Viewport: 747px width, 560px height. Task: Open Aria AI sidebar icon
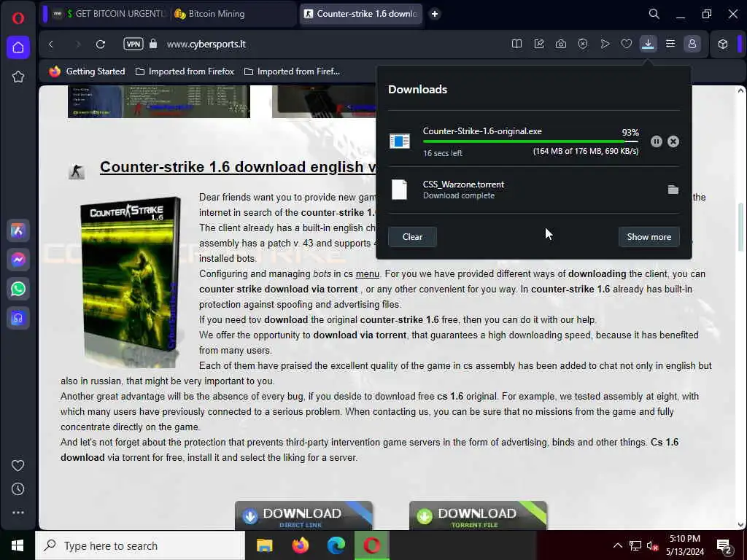(18, 231)
